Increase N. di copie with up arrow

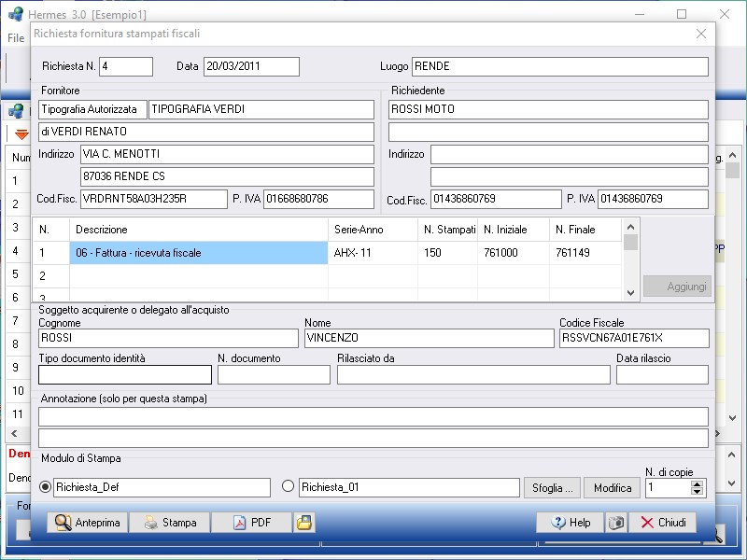(697, 483)
